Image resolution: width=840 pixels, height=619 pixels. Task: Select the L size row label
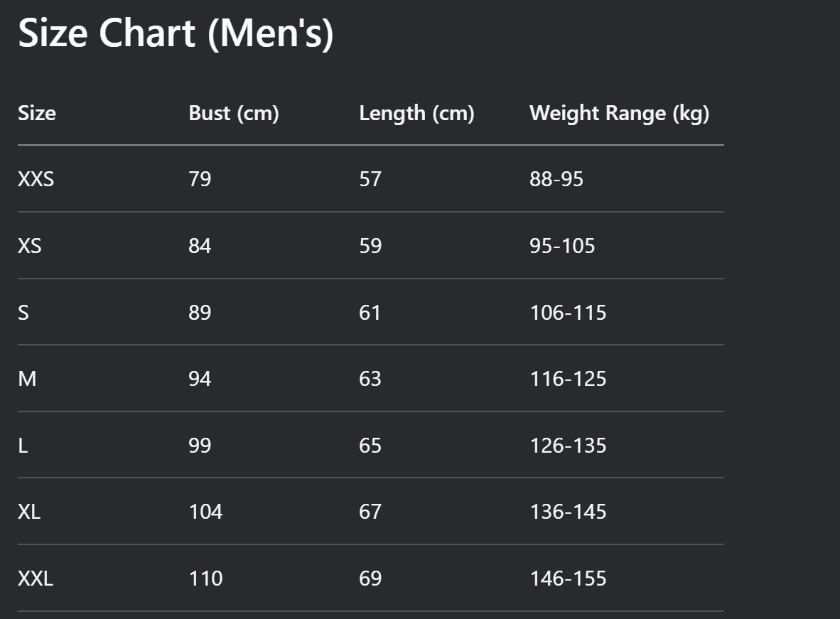[23, 446]
